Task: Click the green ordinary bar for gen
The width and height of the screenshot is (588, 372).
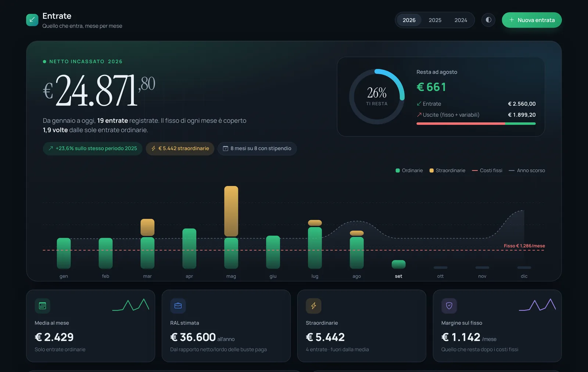Action: pos(64,253)
